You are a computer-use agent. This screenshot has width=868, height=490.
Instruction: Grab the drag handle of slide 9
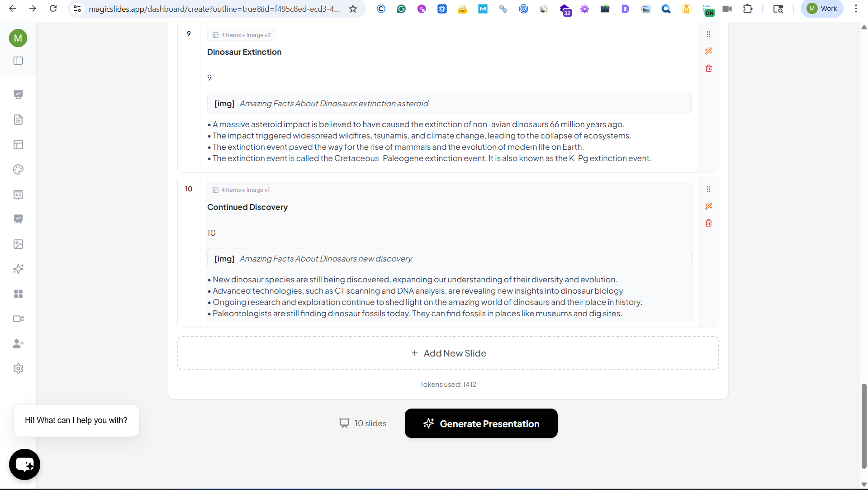pyautogui.click(x=708, y=34)
